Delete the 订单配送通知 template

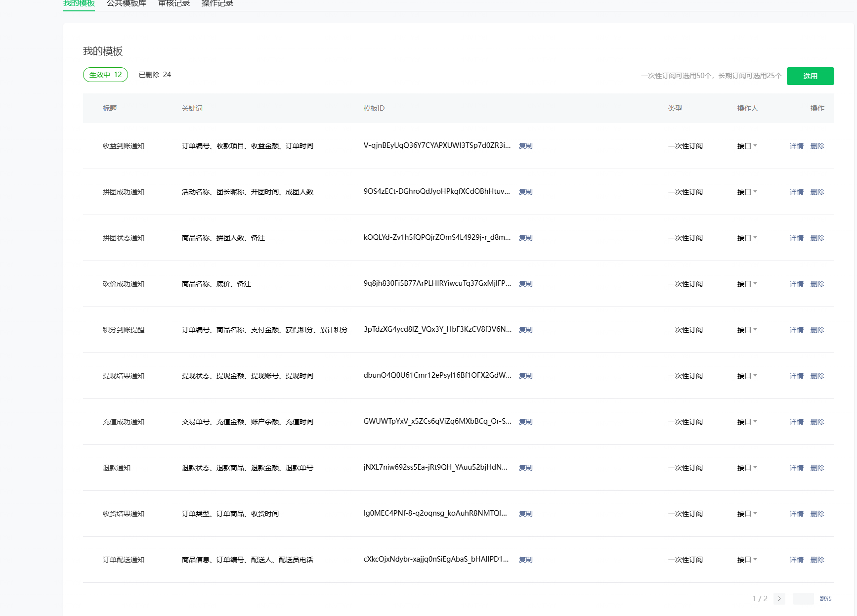[x=817, y=560]
